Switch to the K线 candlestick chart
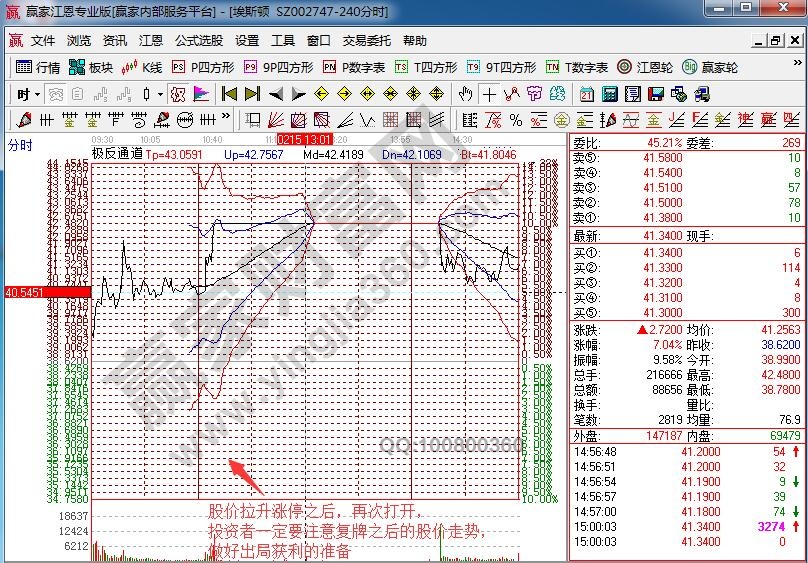This screenshot has height=563, width=808. pos(142,68)
